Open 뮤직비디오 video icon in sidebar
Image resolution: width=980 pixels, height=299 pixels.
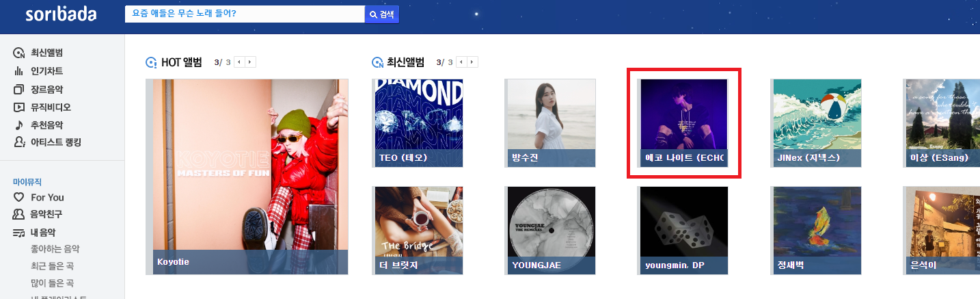[19, 107]
